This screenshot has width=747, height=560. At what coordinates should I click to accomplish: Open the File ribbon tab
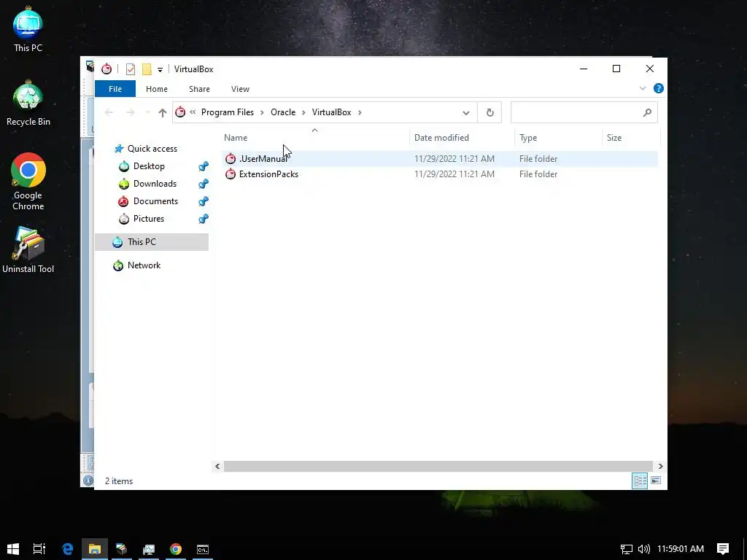pos(115,89)
